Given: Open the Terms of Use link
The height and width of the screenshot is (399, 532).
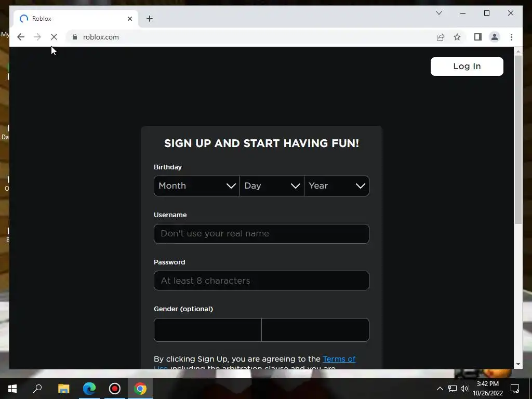Looking at the screenshot, I should tap(339, 359).
